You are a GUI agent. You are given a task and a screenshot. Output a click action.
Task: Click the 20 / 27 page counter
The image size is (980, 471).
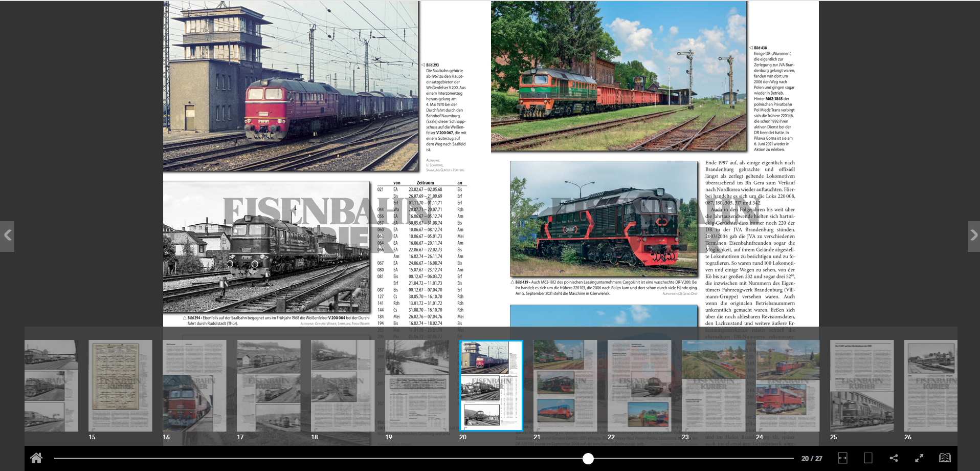[x=812, y=458]
